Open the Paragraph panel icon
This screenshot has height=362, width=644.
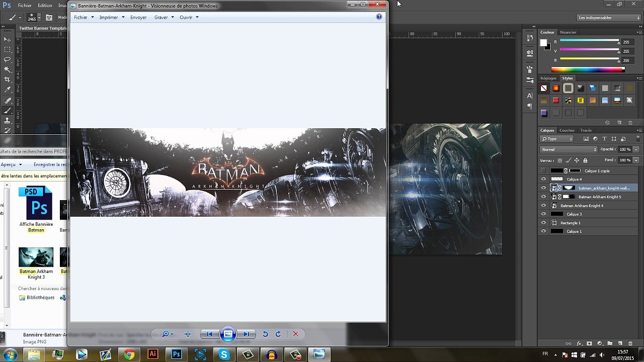click(530, 106)
